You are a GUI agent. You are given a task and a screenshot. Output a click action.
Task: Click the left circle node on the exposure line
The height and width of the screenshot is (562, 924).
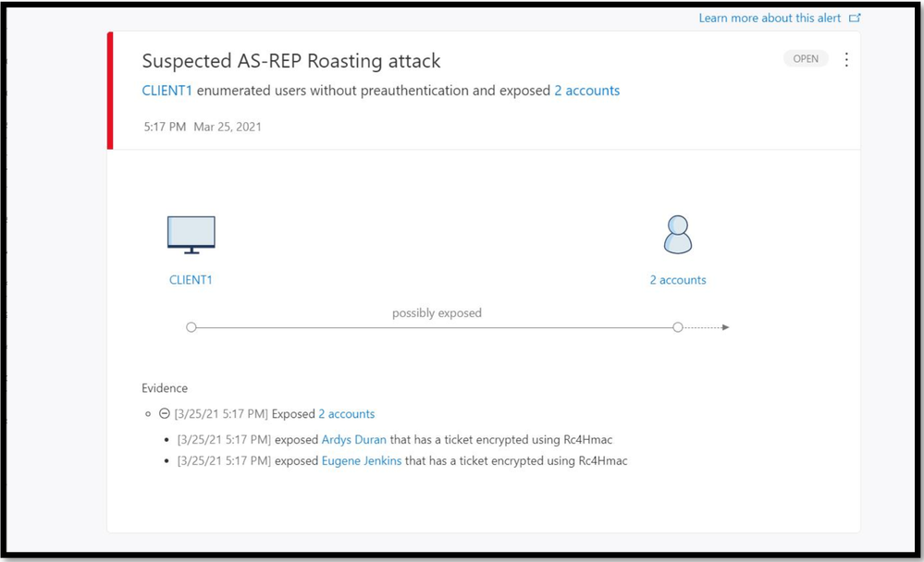191,327
